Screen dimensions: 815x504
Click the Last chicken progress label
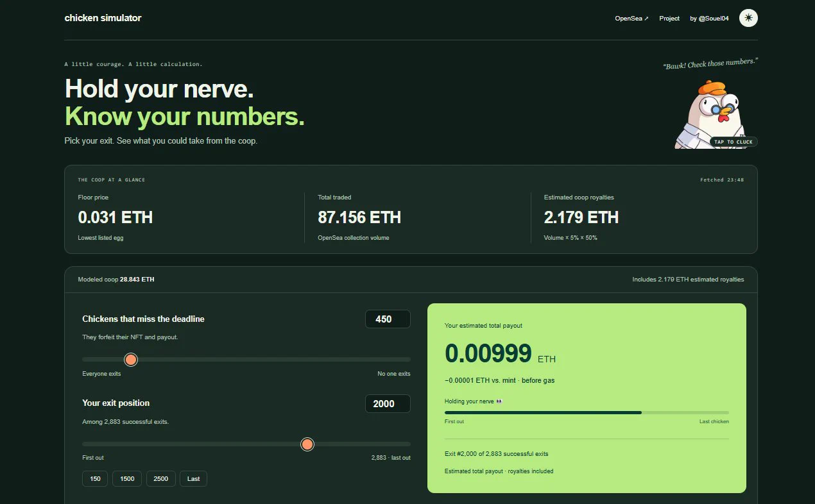tap(714, 421)
